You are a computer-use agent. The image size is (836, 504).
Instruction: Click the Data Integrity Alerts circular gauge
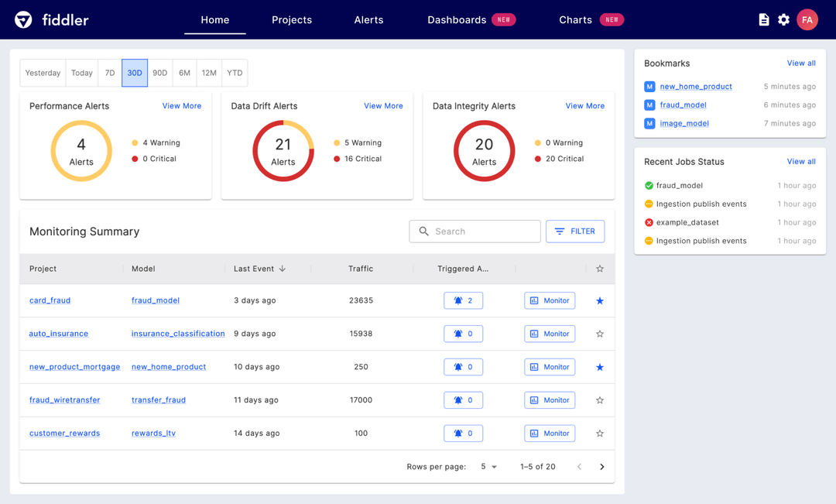(x=485, y=150)
